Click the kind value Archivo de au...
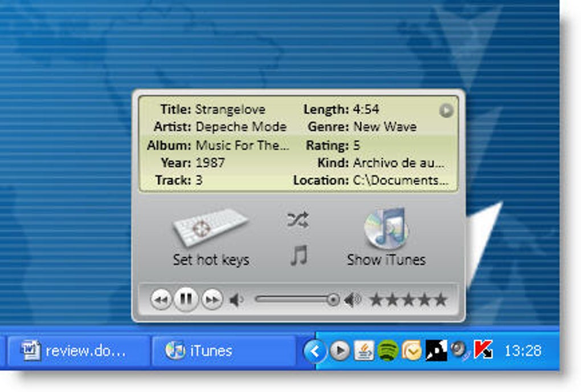The image size is (581, 392). (399, 163)
